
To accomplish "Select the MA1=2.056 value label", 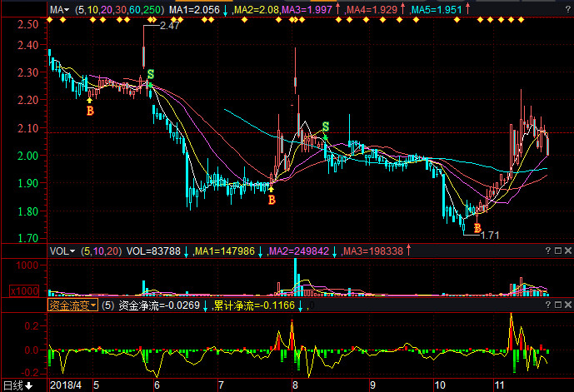I will click(195, 10).
